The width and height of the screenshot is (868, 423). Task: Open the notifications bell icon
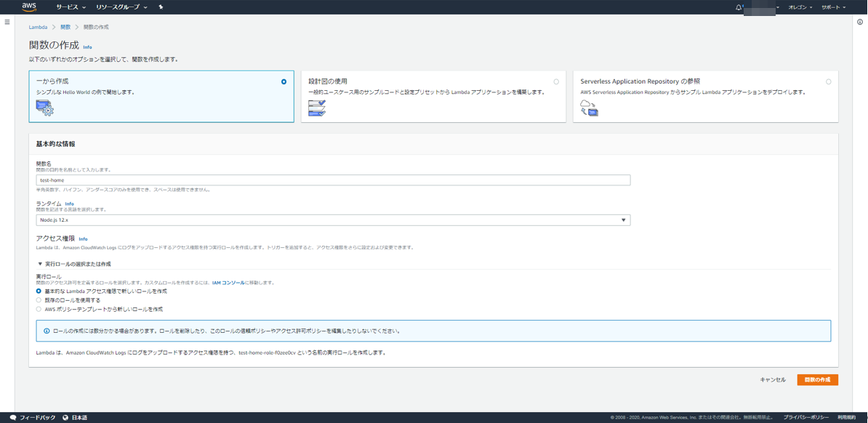[x=738, y=7]
